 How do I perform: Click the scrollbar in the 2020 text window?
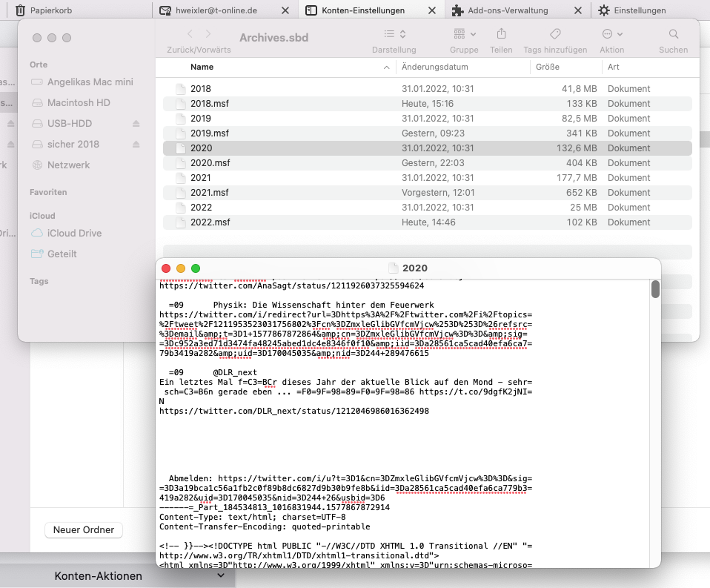tap(655, 289)
